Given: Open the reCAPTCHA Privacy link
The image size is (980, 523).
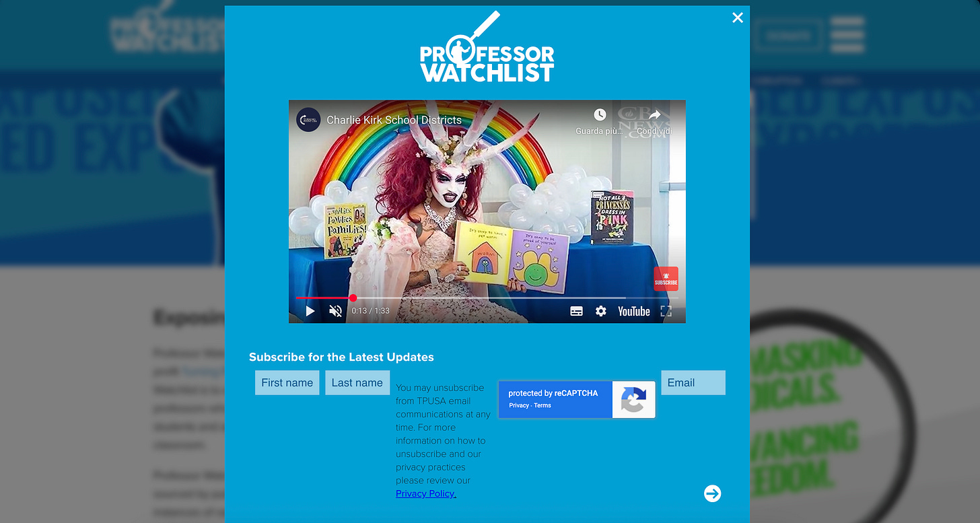Looking at the screenshot, I should pos(519,405).
